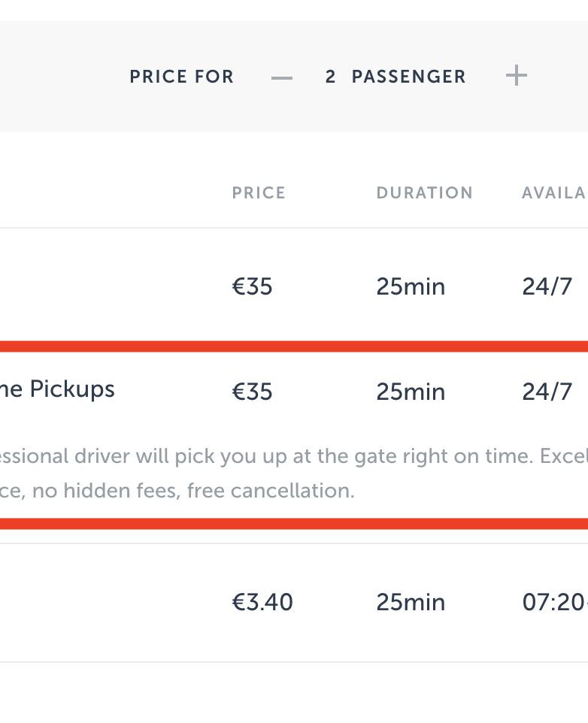The width and height of the screenshot is (588, 723).
Task: Click the PASSENGER label text
Action: point(408,77)
